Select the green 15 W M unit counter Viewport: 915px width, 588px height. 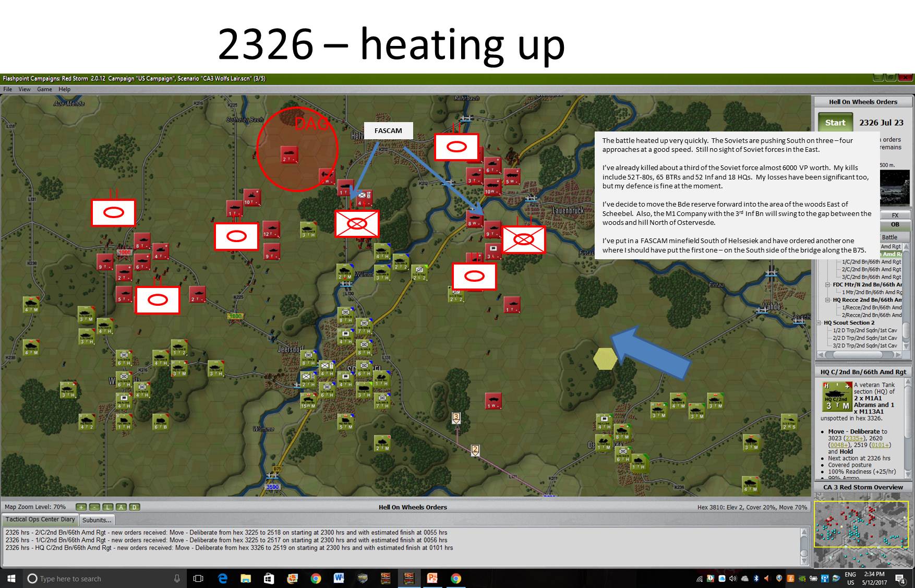[x=308, y=401]
